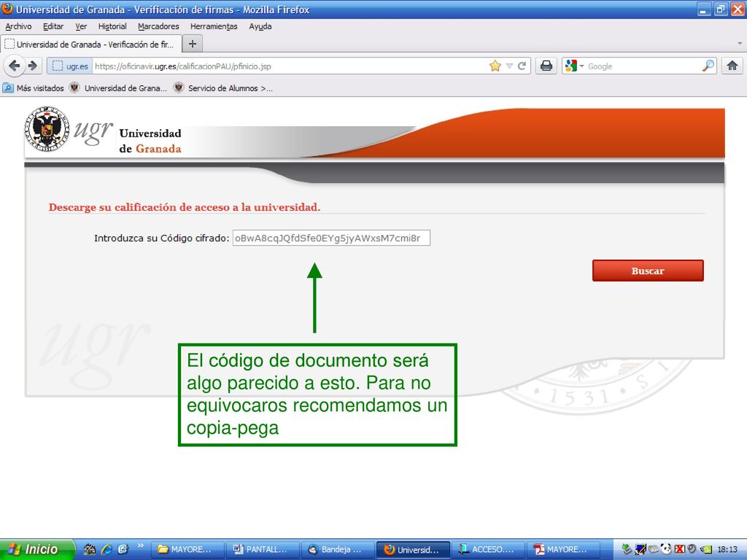747x560 pixels.
Task: Open the Marcadores menu
Action: [x=158, y=27]
